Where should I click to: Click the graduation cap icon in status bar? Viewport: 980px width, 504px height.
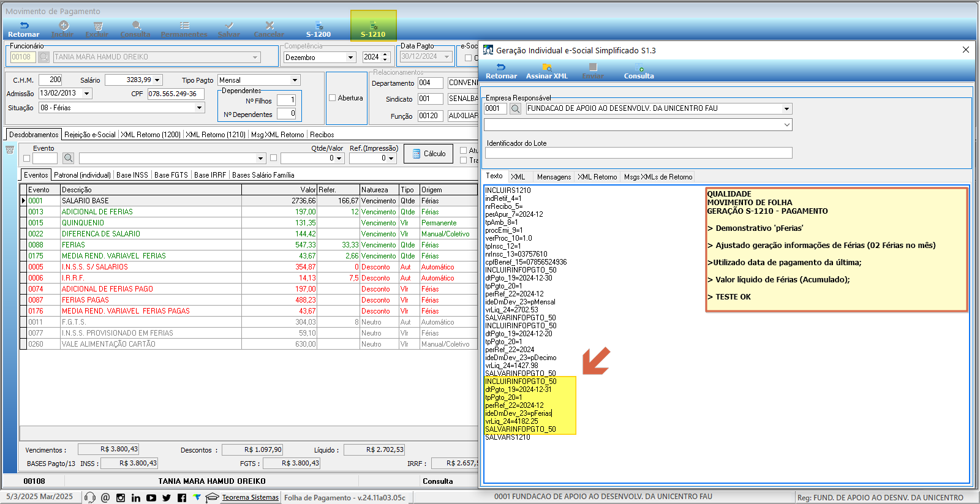point(212,497)
